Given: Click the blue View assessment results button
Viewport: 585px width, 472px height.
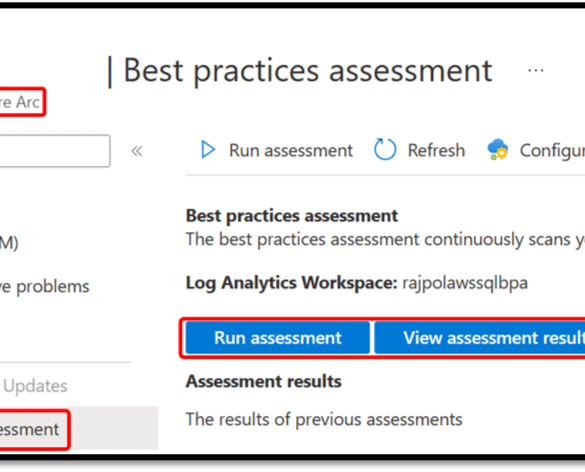Looking at the screenshot, I should pos(480,338).
